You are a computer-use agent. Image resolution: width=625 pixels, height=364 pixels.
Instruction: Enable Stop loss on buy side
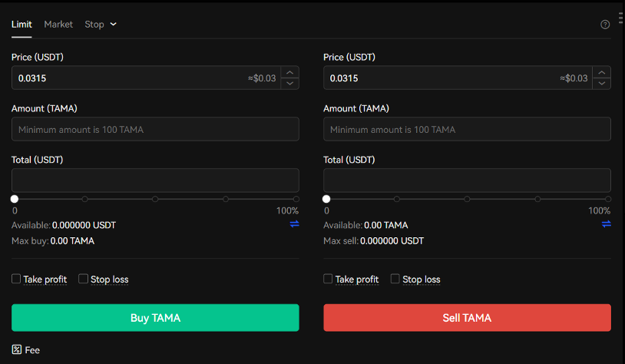coord(83,279)
